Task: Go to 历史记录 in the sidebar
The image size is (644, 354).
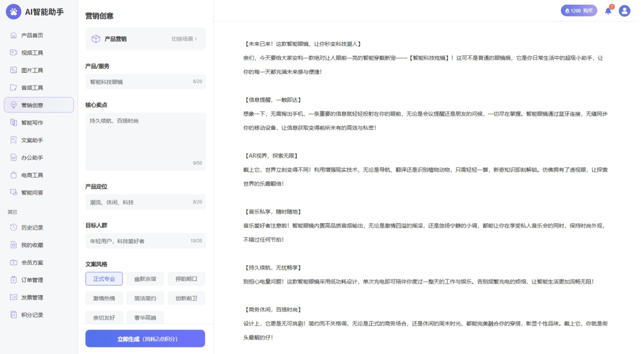Action: tap(32, 228)
